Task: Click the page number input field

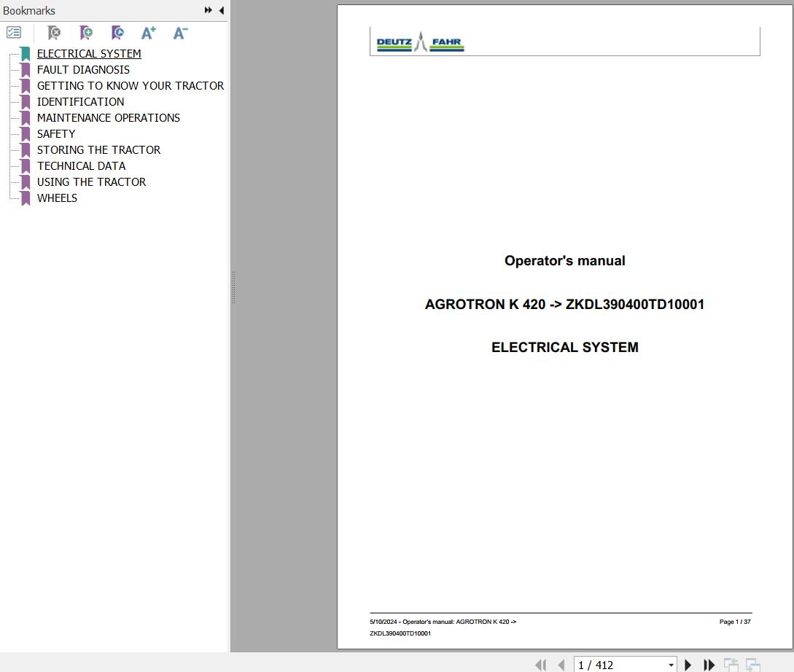Action: [618, 665]
